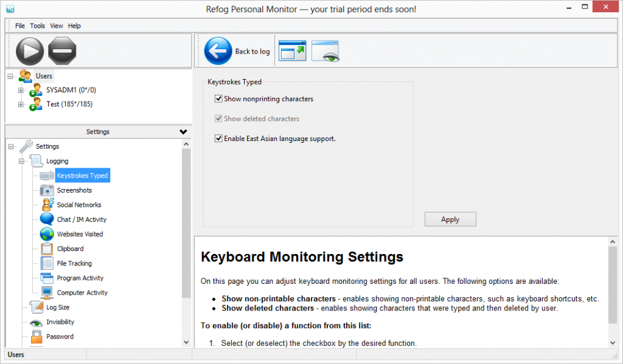The image size is (623, 364).
Task: Open the Clipboard settings item
Action: pos(70,249)
